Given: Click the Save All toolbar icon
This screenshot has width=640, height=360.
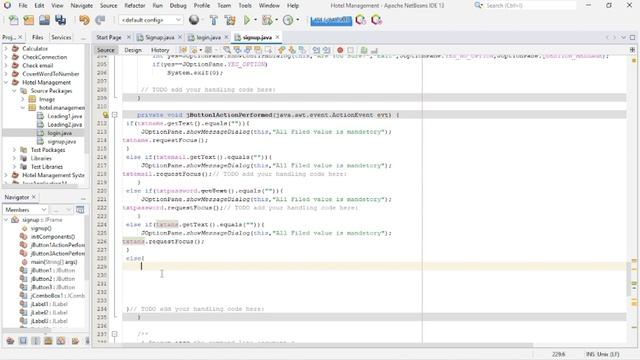Looking at the screenshot, I should coord(60,20).
